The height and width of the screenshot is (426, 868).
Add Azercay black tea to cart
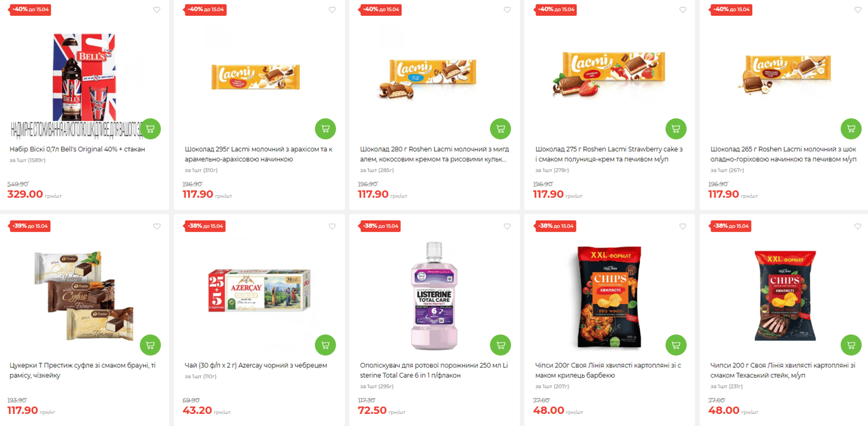point(325,345)
